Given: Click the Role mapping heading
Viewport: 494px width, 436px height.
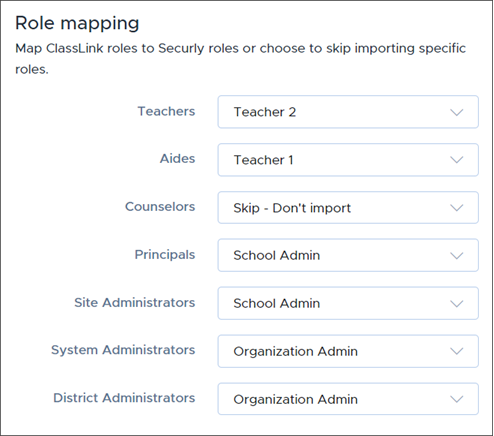Looking at the screenshot, I should tap(77, 24).
